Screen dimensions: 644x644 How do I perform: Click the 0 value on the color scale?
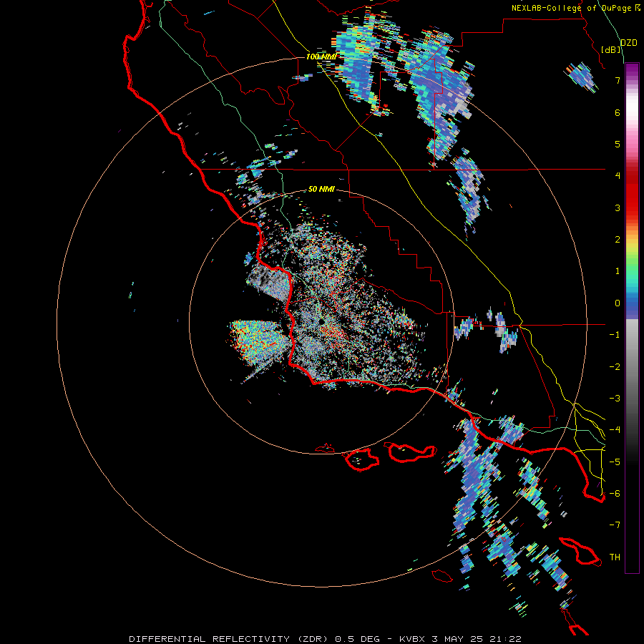tap(618, 303)
